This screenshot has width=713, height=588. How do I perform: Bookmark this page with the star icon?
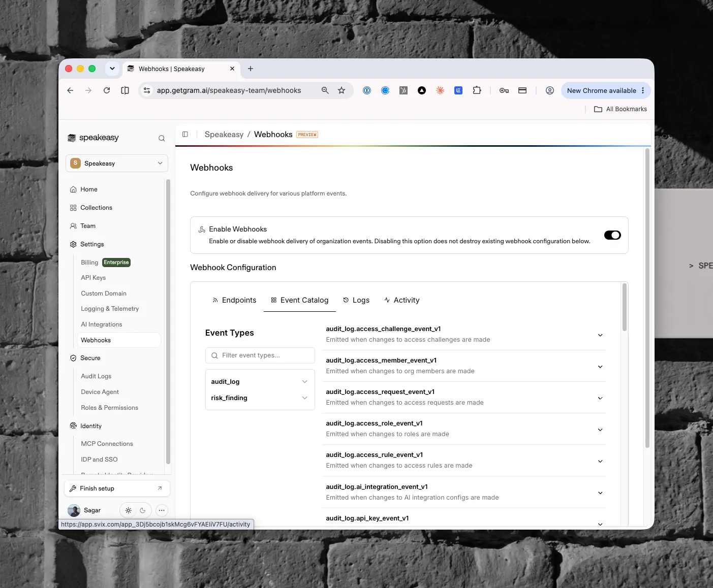[x=342, y=90]
